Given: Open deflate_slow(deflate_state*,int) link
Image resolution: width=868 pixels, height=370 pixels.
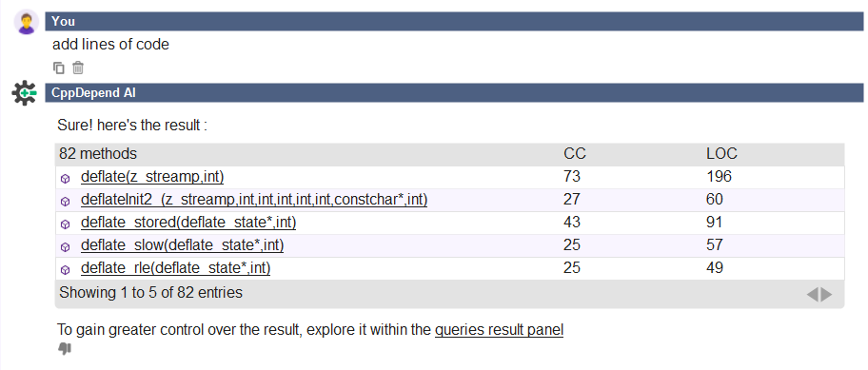Looking at the screenshot, I should pyautogui.click(x=182, y=245).
